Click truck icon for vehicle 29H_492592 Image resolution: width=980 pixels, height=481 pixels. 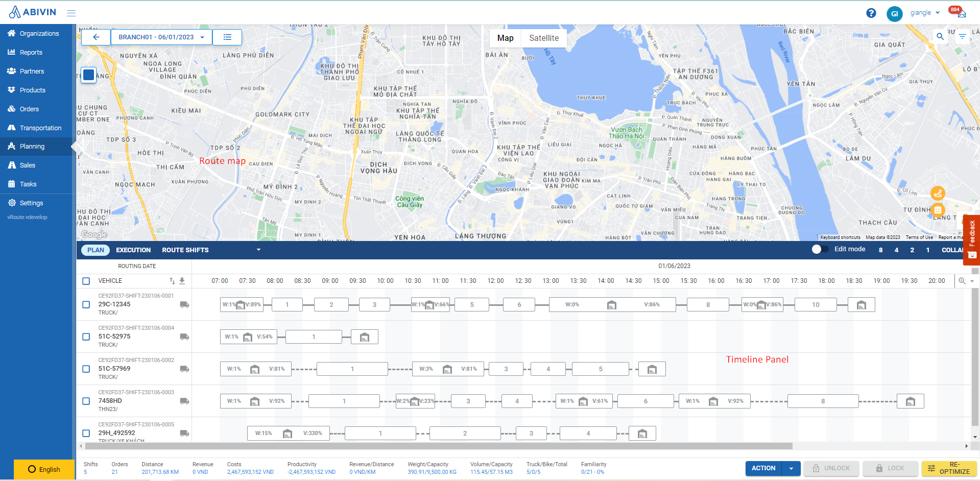coord(184,433)
